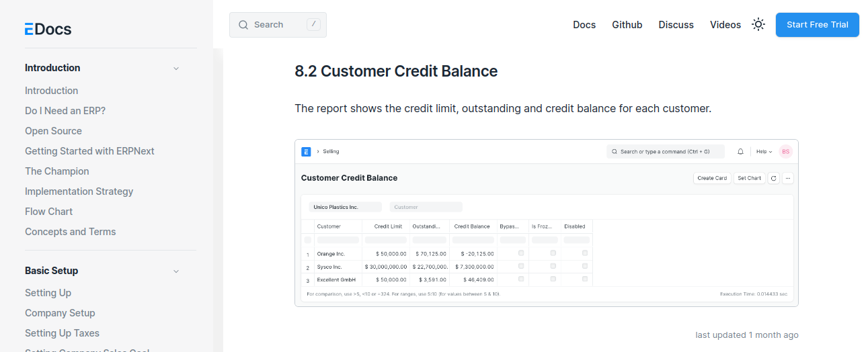Click the ERPNext logo in screenshot
The width and height of the screenshot is (868, 352).
point(306,152)
